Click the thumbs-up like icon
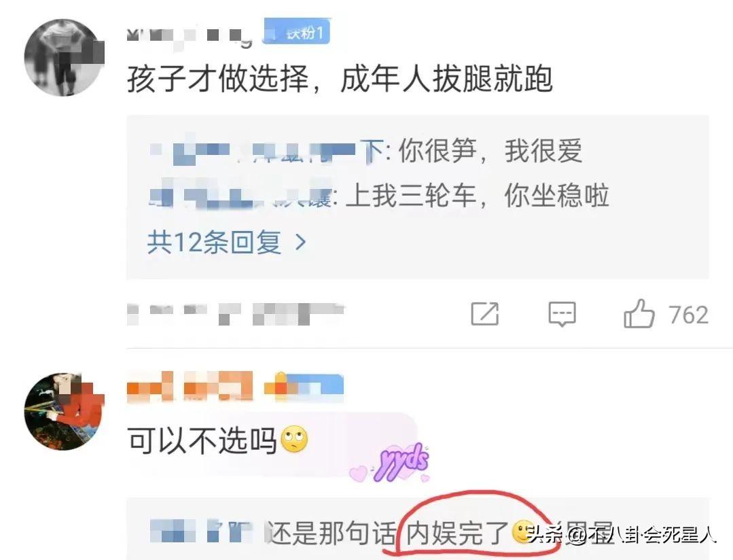733x560 pixels. [639, 313]
